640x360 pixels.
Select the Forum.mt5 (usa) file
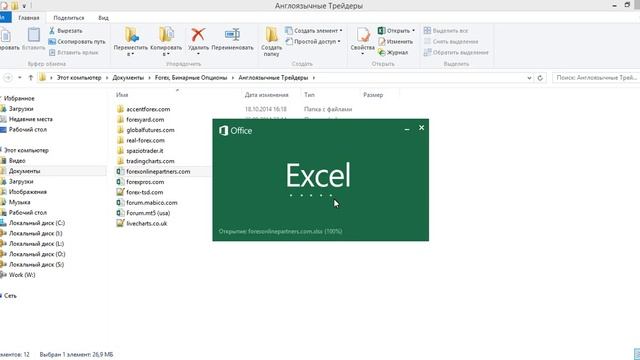(x=148, y=213)
